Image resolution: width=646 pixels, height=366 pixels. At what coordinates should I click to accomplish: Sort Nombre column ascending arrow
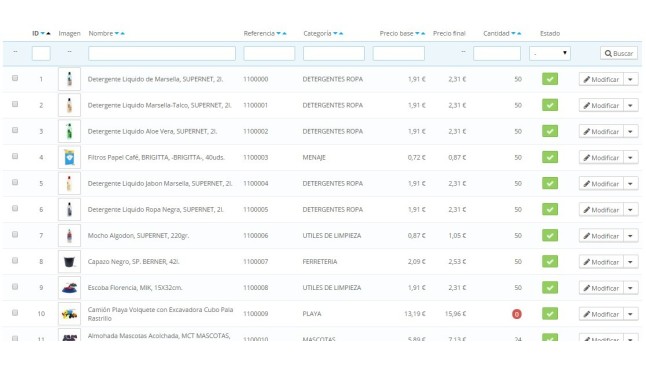tap(122, 33)
